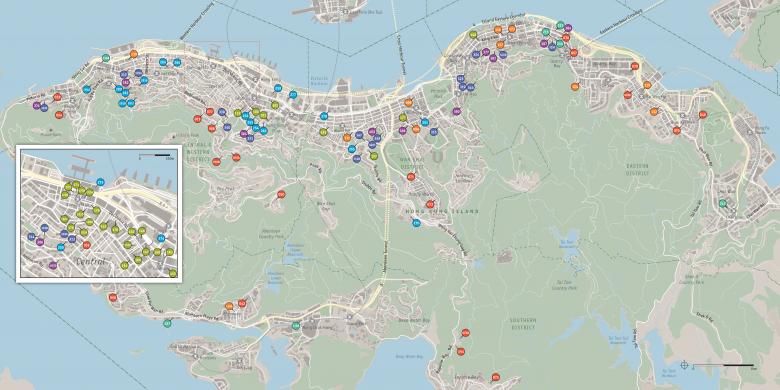Screen dimensions: 780x390
Task: Click the blue marker below Hong Kong Island label
Action: (416, 223)
